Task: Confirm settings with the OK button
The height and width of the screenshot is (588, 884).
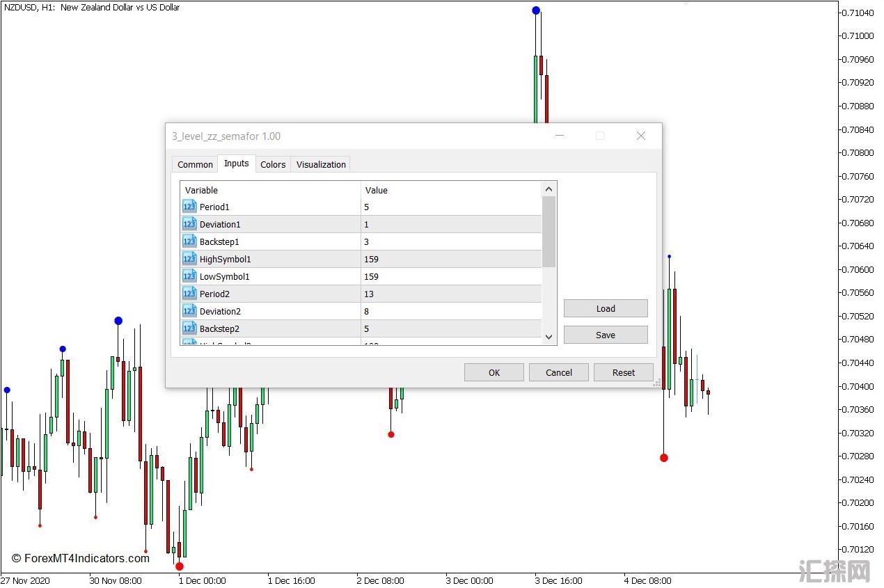Action: point(494,372)
